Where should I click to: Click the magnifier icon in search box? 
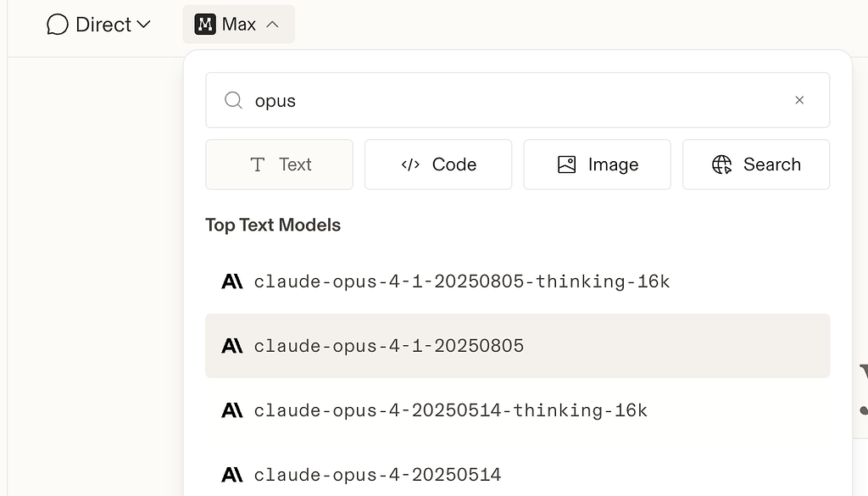pyautogui.click(x=234, y=100)
